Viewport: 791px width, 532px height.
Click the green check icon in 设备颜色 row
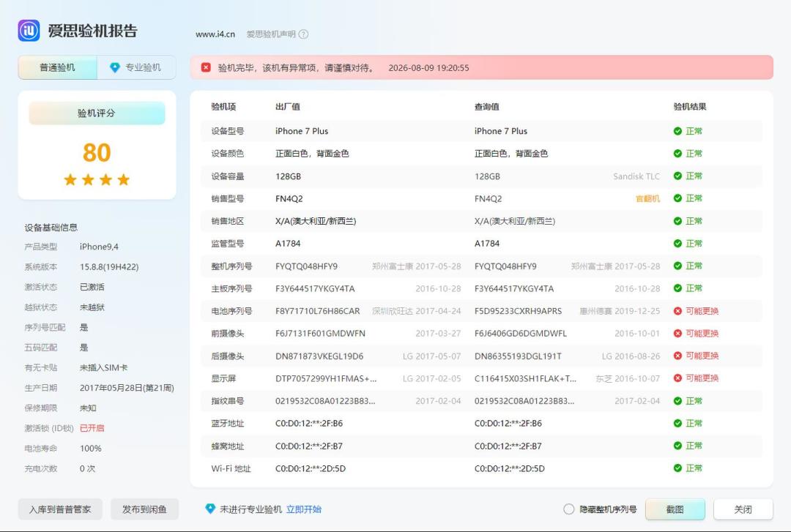tap(677, 153)
